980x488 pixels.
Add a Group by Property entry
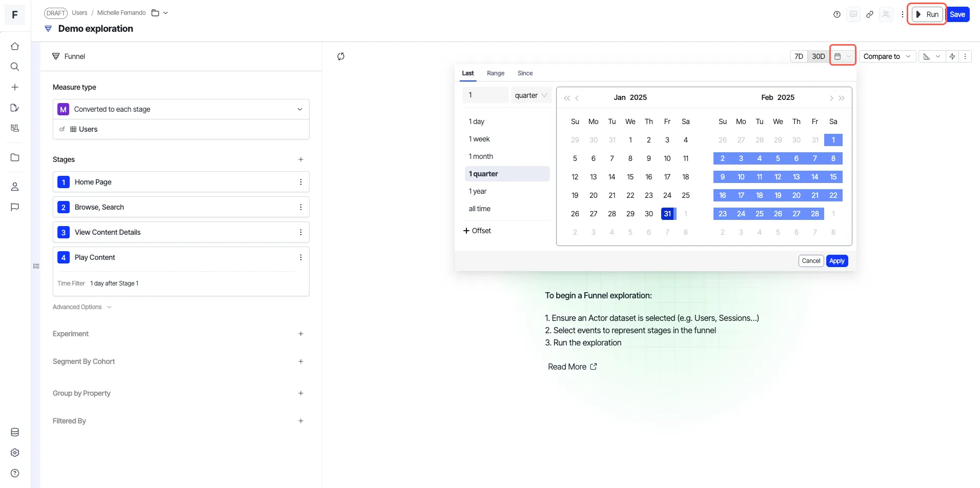coord(301,393)
